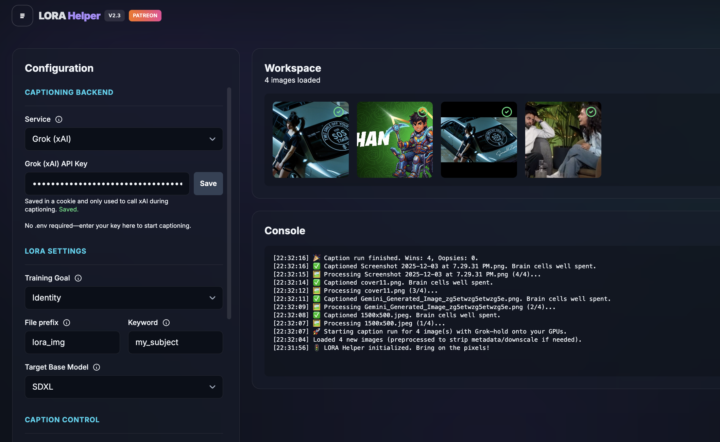The height and width of the screenshot is (442, 720).
Task: Select the letterboxed car thumbnail
Action: click(479, 140)
